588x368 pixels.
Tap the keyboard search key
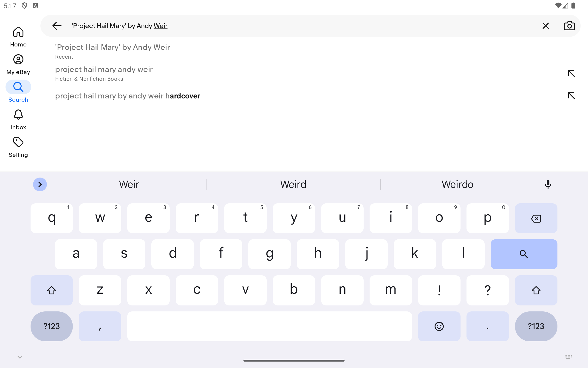coord(524,254)
